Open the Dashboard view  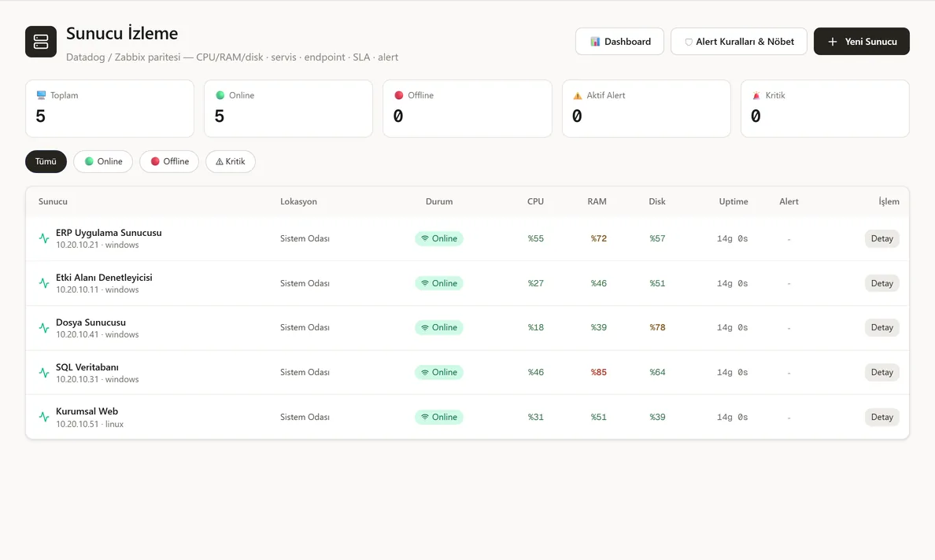click(x=619, y=42)
